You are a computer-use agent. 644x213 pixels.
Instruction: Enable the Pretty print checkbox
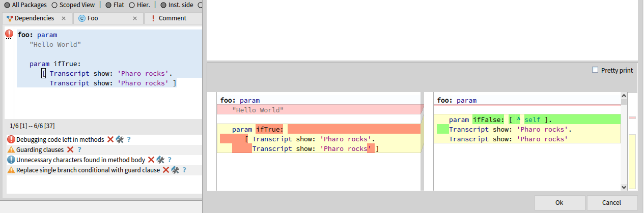point(595,70)
